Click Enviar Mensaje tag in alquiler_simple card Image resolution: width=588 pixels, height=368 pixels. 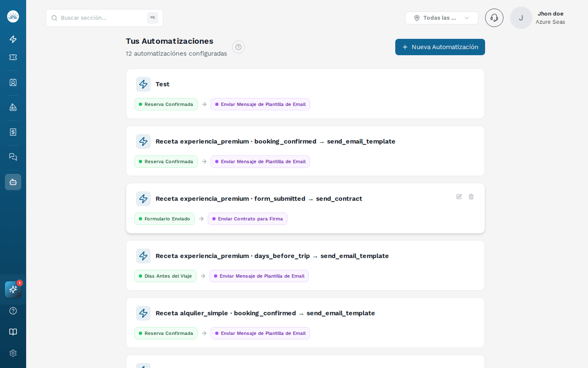pos(260,333)
